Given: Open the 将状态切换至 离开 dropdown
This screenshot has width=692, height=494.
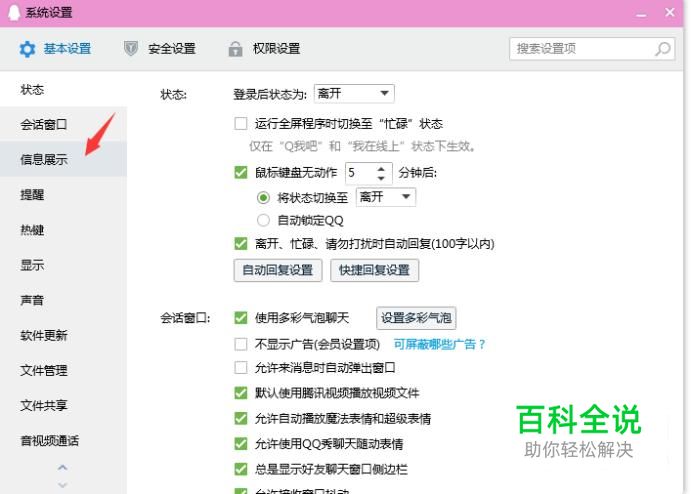Looking at the screenshot, I should [x=386, y=197].
